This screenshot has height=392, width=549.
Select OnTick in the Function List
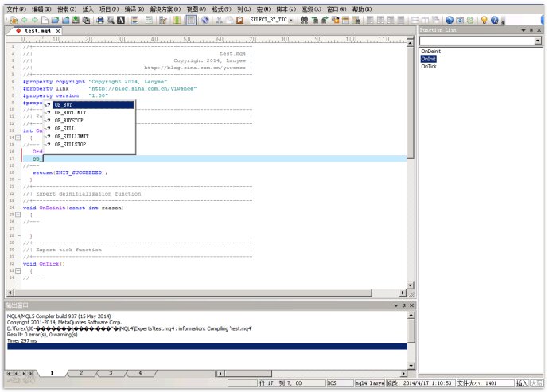tap(429, 67)
